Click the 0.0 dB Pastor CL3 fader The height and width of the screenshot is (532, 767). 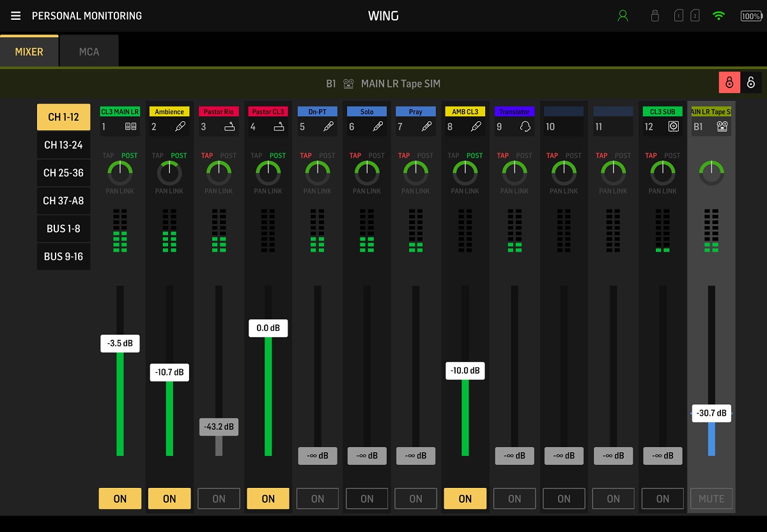(x=268, y=328)
